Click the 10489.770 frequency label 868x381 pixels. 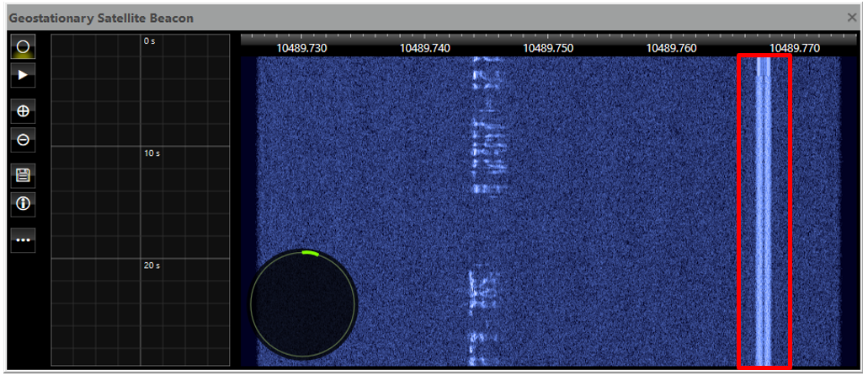795,48
